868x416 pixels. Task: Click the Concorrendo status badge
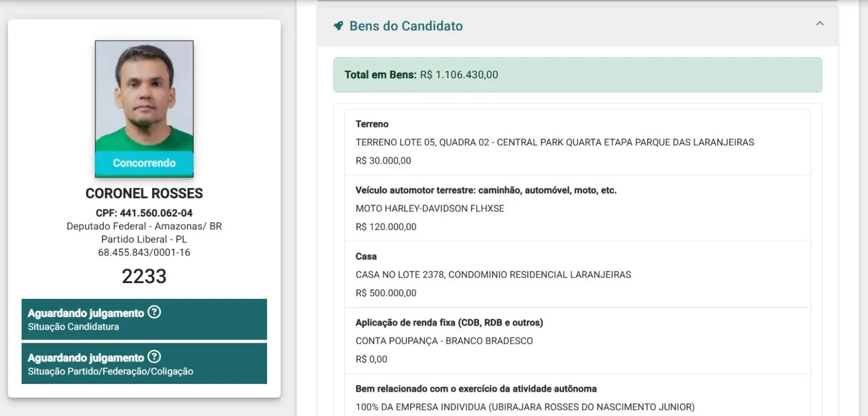click(x=144, y=163)
